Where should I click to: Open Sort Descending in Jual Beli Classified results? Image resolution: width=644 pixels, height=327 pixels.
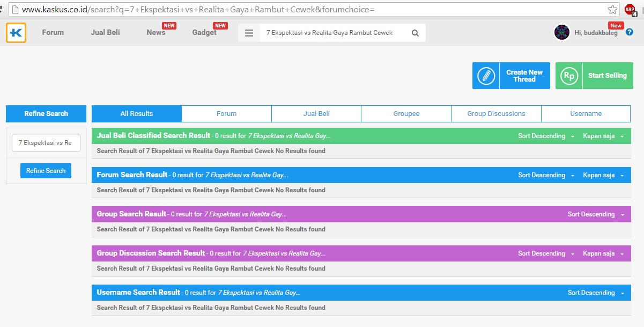pyautogui.click(x=546, y=136)
